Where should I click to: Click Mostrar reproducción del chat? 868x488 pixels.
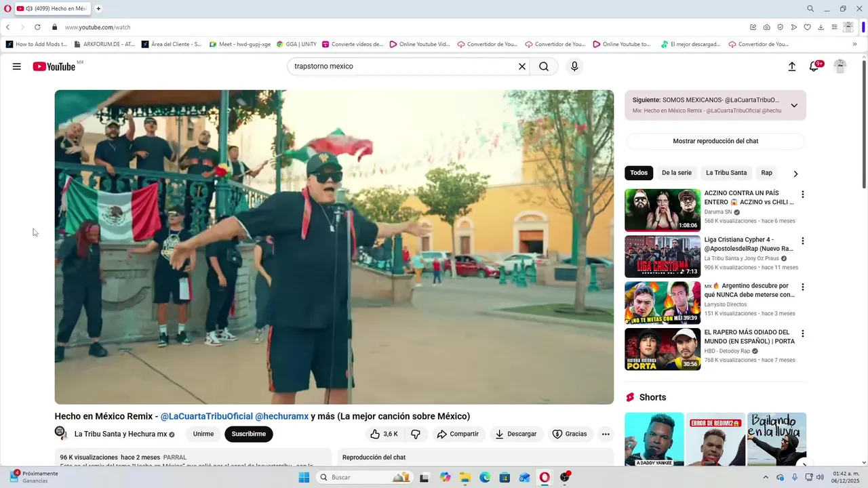(x=715, y=141)
